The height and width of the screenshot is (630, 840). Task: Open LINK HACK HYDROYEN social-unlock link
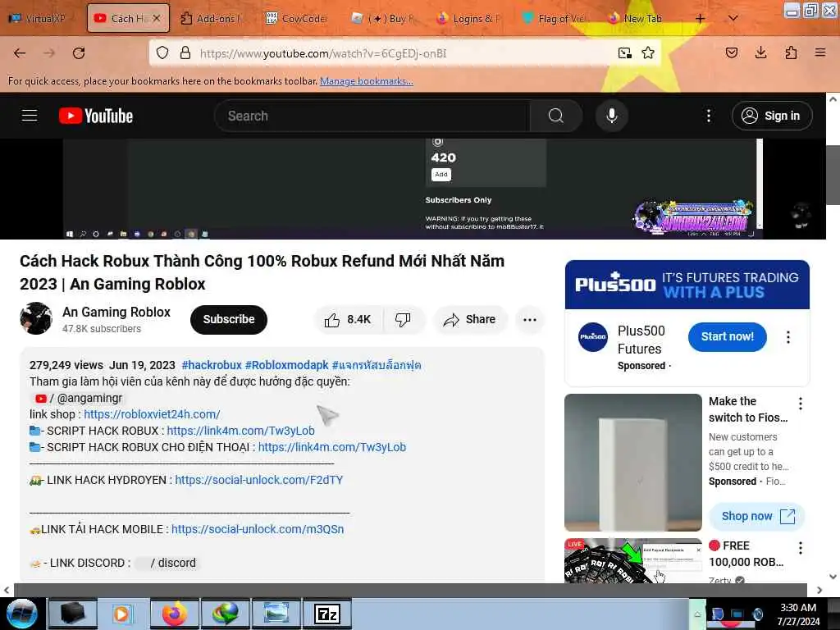[x=258, y=480]
